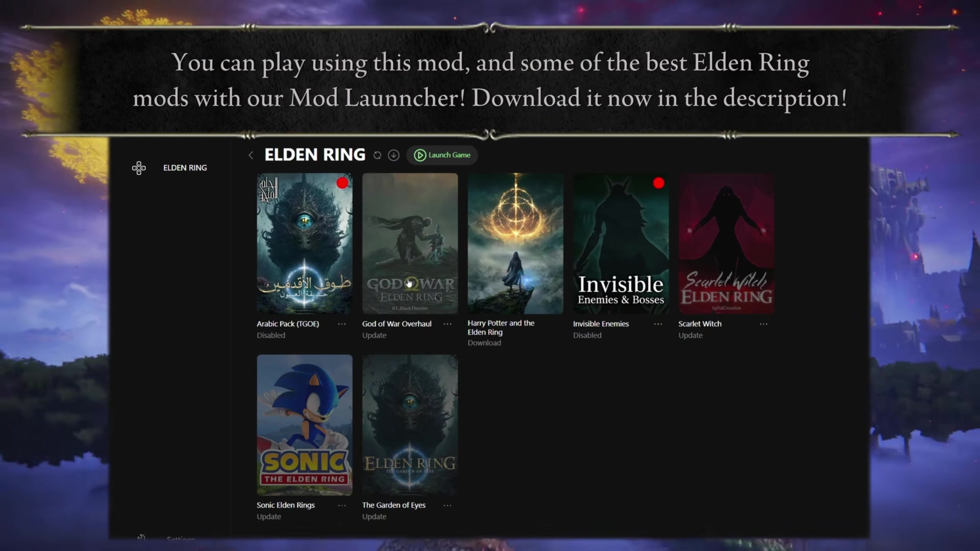Open the Sonic Elden Rings cover thumbnail
Viewport: 980px width, 551px height.
pyautogui.click(x=305, y=424)
